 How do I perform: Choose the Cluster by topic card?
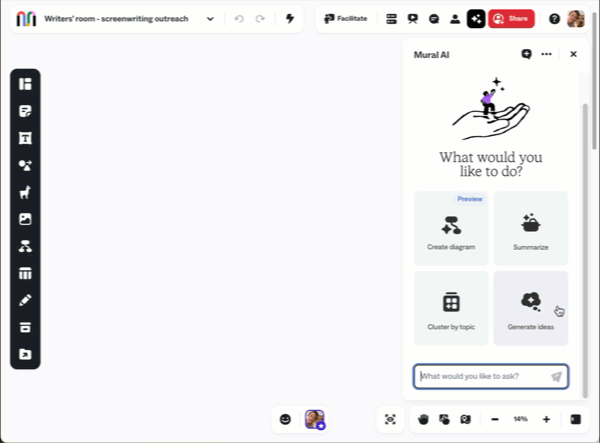(451, 308)
